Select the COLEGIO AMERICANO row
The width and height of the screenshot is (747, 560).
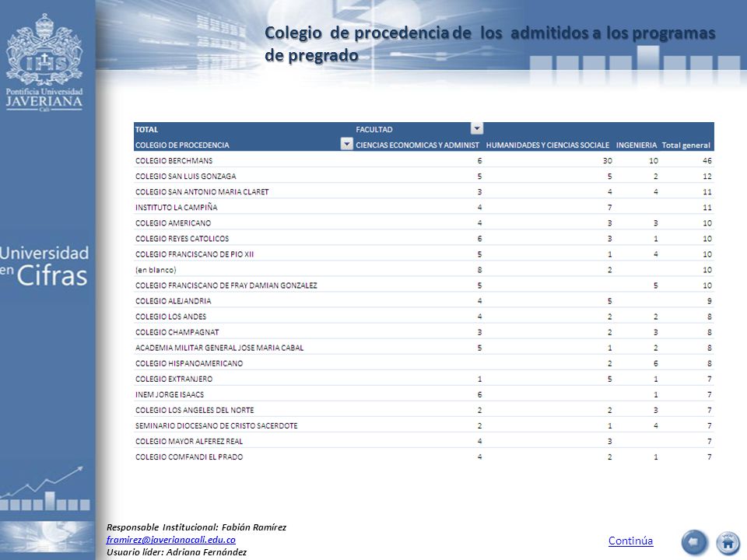[x=423, y=223]
